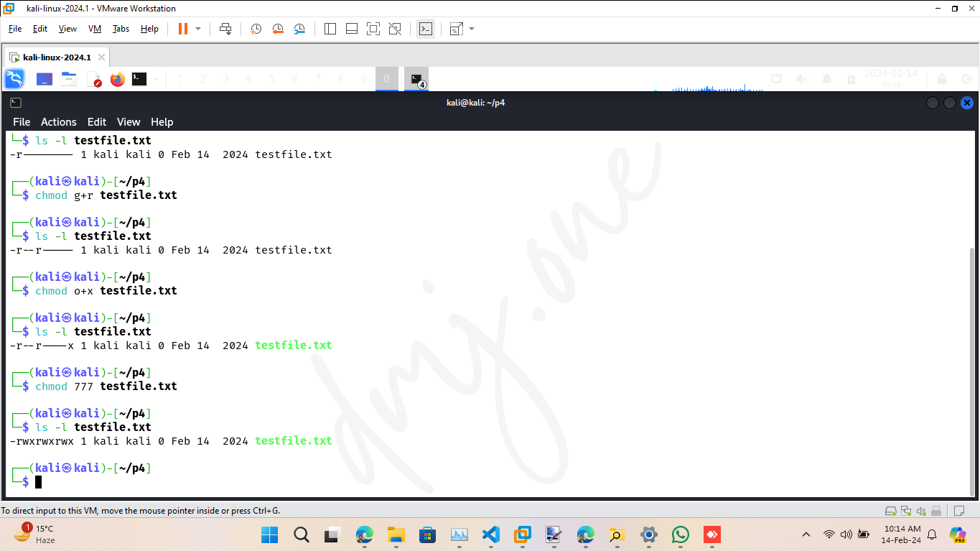Click the VMware hard disk status icon
The width and height of the screenshot is (980, 551).
[x=890, y=511]
